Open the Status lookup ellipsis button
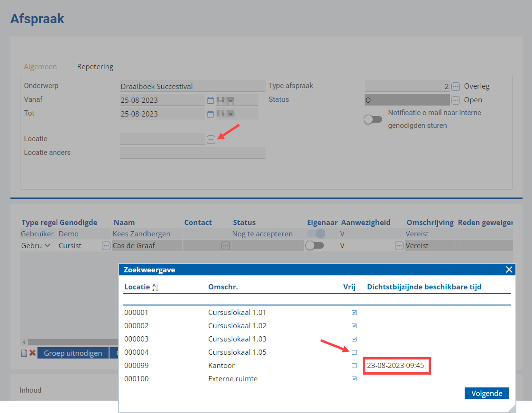This screenshot has height=413, width=532. 455,100
